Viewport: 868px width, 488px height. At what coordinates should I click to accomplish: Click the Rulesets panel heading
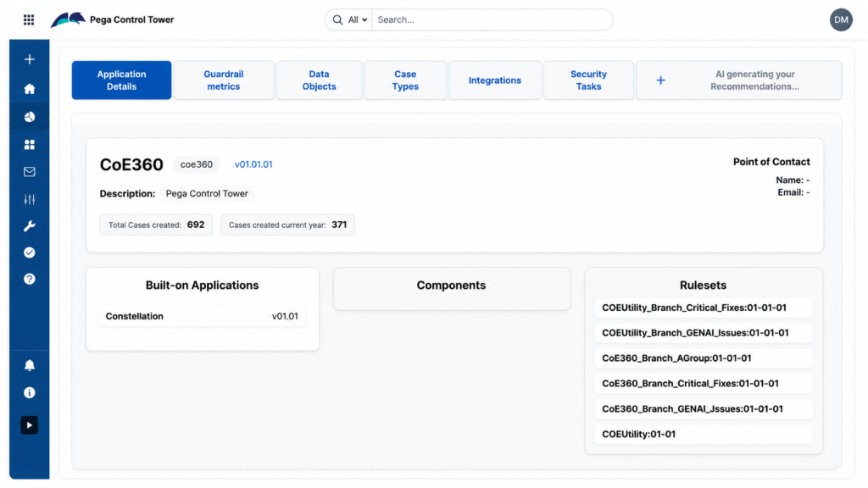(x=703, y=285)
